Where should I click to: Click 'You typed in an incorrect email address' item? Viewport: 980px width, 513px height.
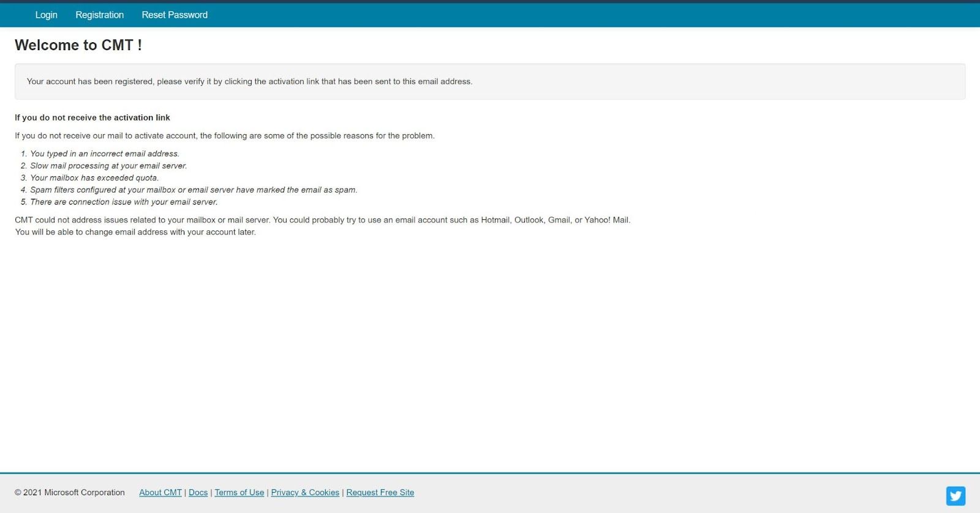(x=105, y=154)
